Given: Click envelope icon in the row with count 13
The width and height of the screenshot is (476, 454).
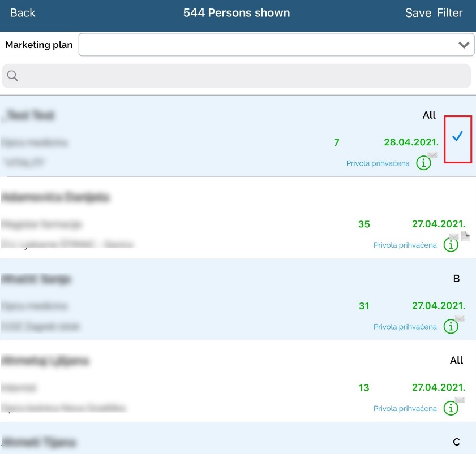Looking at the screenshot, I should point(460,400).
